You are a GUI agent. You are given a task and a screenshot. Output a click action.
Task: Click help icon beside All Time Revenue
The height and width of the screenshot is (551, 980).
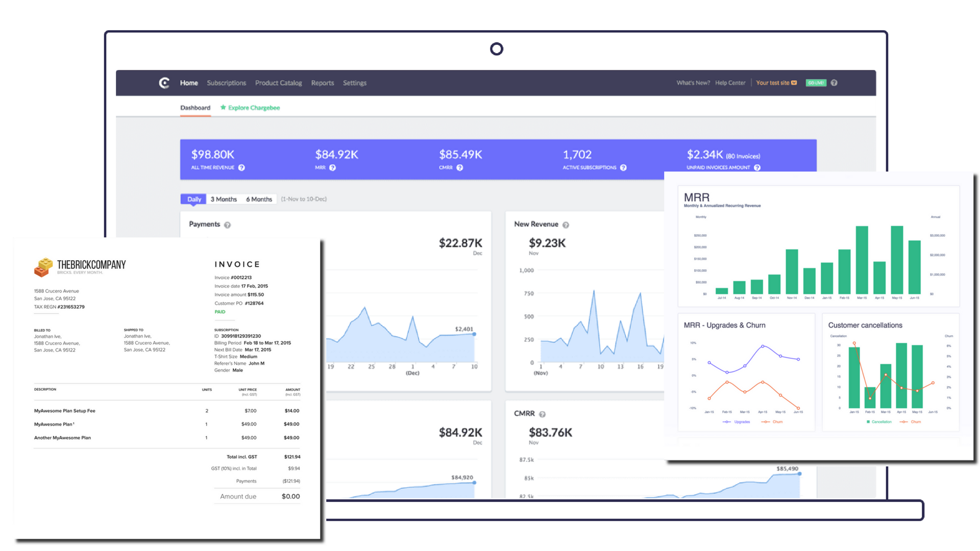[241, 168]
